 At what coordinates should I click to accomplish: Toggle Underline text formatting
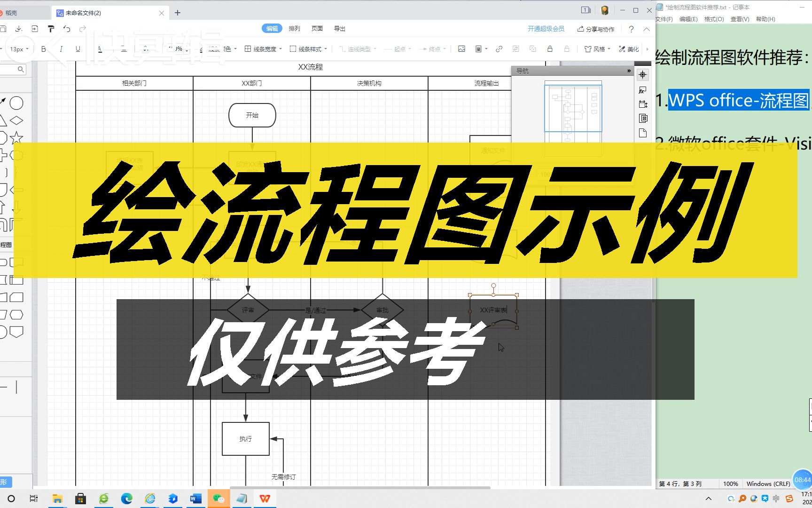tap(78, 49)
